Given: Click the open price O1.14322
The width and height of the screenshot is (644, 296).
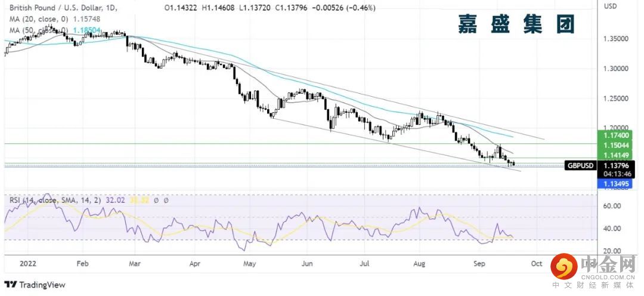Looking at the screenshot, I should (179, 7).
